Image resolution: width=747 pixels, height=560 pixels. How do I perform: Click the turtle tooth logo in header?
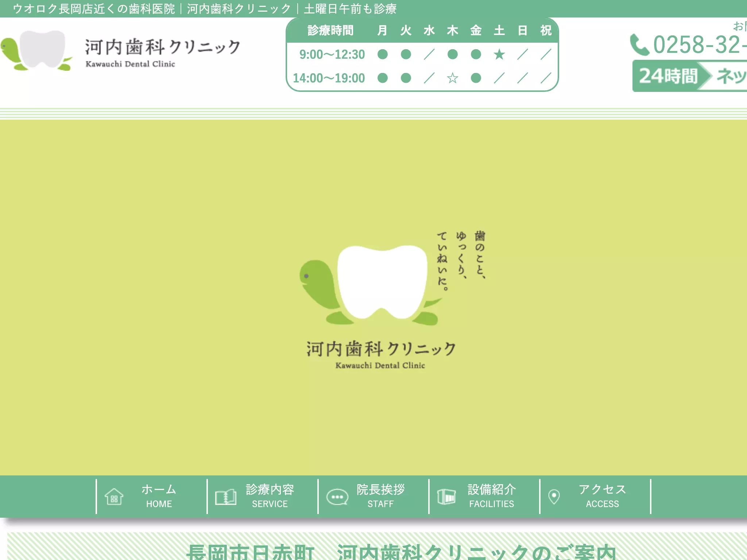click(x=36, y=50)
